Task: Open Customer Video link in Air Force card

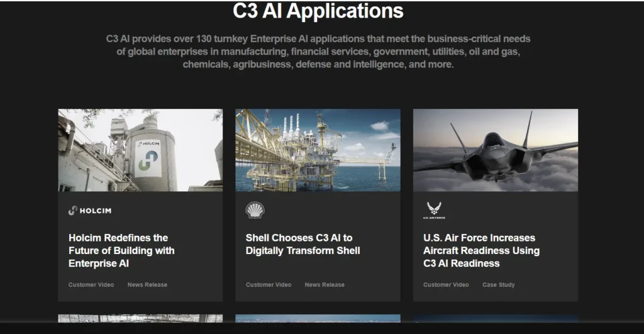Action: [x=446, y=285]
